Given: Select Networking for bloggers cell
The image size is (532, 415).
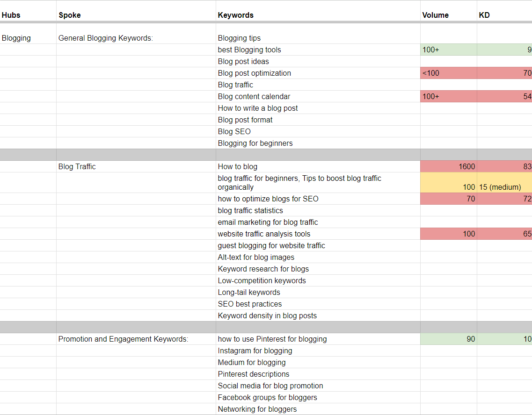Looking at the screenshot, I should [x=318, y=409].
